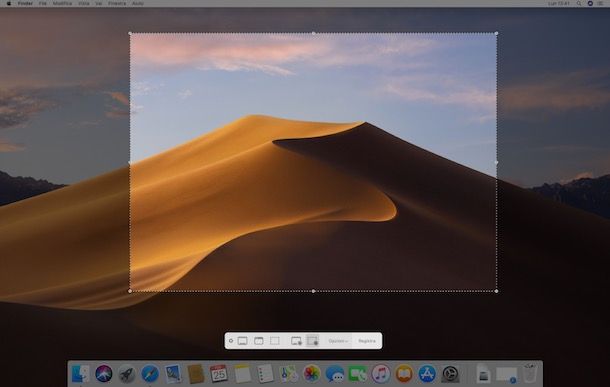Screen dimensions: 610x387
Task: Open Safari from the Dock
Action: tap(150, 373)
